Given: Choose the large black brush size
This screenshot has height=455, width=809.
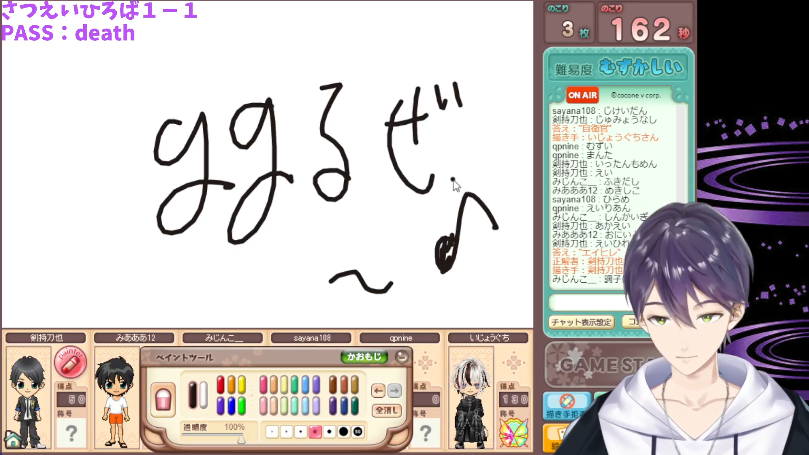Looking at the screenshot, I should coord(343,431).
